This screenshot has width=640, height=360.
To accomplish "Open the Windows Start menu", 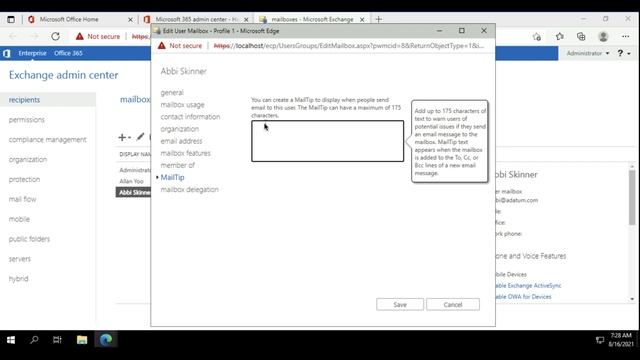I will click(x=11, y=340).
